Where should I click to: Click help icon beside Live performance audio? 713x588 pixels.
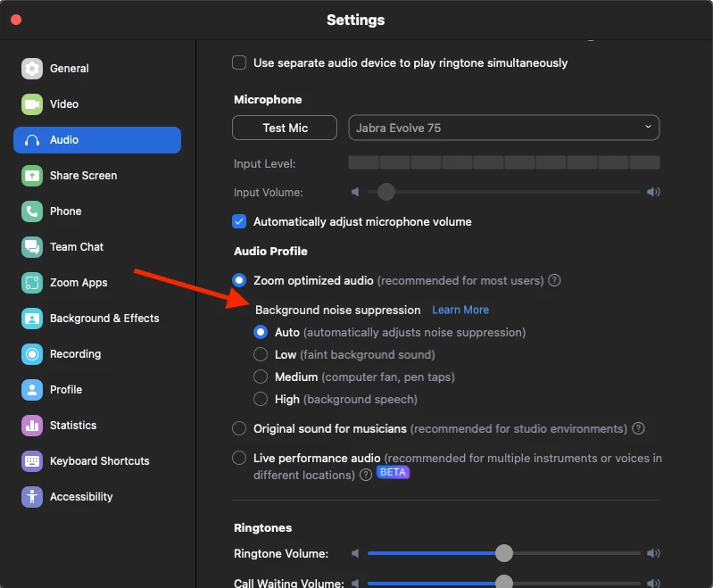[x=366, y=476]
